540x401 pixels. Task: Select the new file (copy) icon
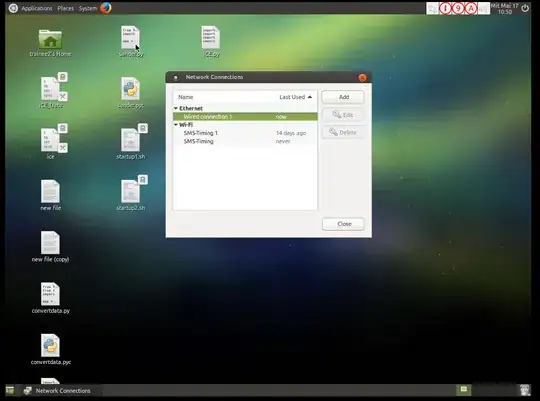[50, 247]
